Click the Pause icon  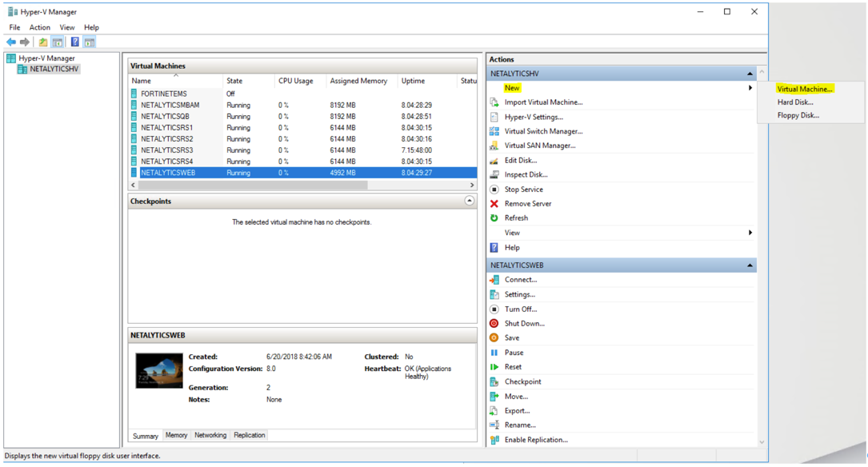[x=494, y=353]
